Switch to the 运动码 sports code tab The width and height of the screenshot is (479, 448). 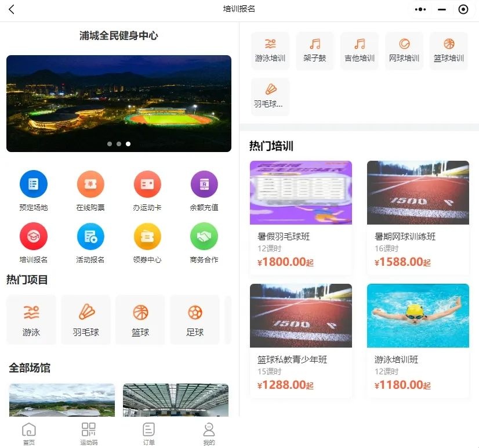tap(89, 433)
